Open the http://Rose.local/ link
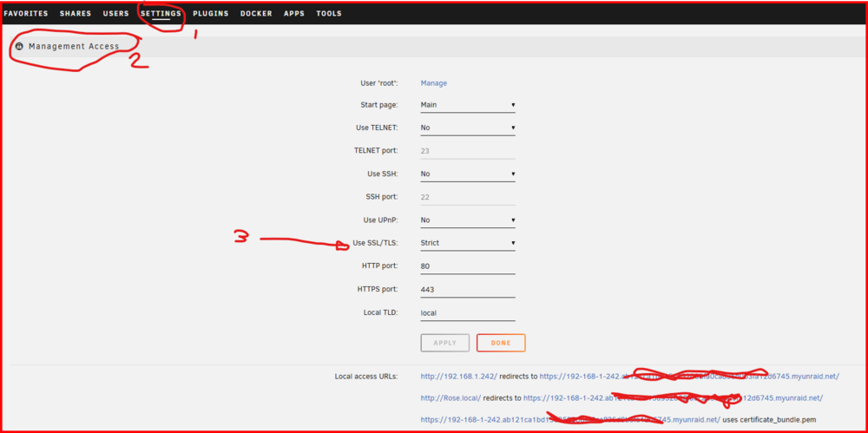The image size is (868, 433). [450, 397]
